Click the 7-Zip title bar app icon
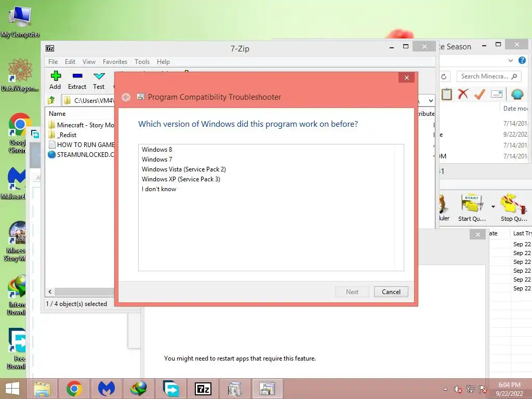Screen dimensions: 532x399 [x=50, y=48]
